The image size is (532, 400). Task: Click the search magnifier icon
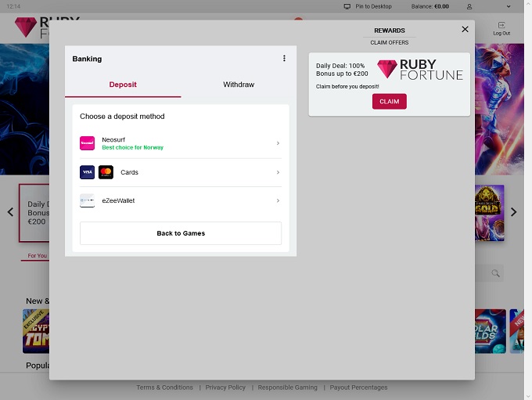tap(495, 273)
